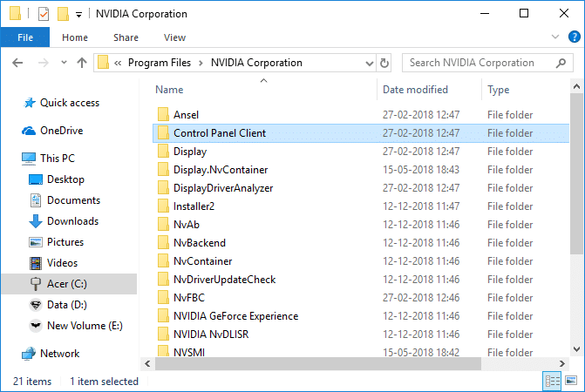The image size is (585, 392).
Task: Open the address bar history dropdown
Action: [x=366, y=63]
